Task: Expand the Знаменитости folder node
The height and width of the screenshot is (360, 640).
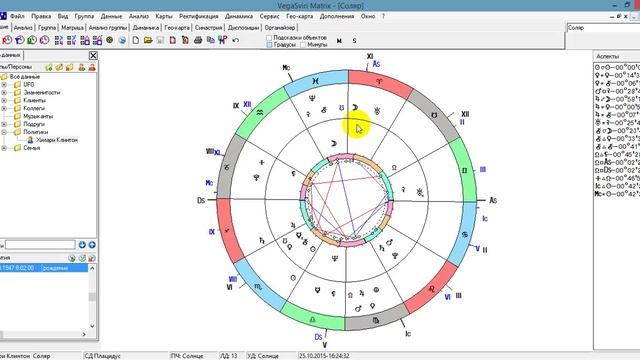Action: point(4,93)
